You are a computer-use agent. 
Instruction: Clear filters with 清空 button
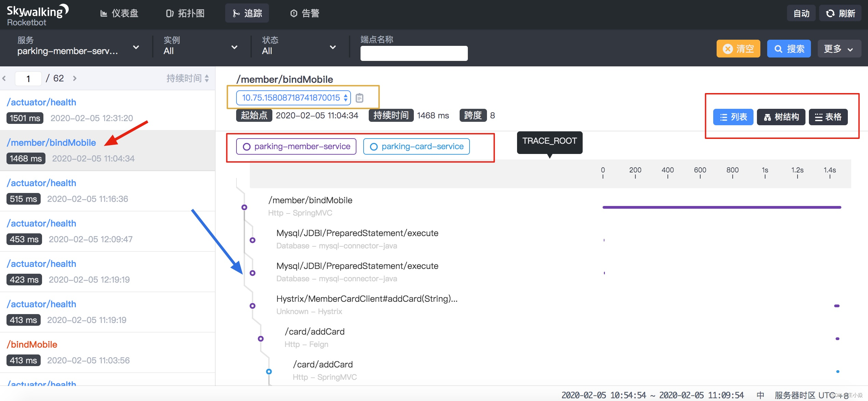[738, 49]
